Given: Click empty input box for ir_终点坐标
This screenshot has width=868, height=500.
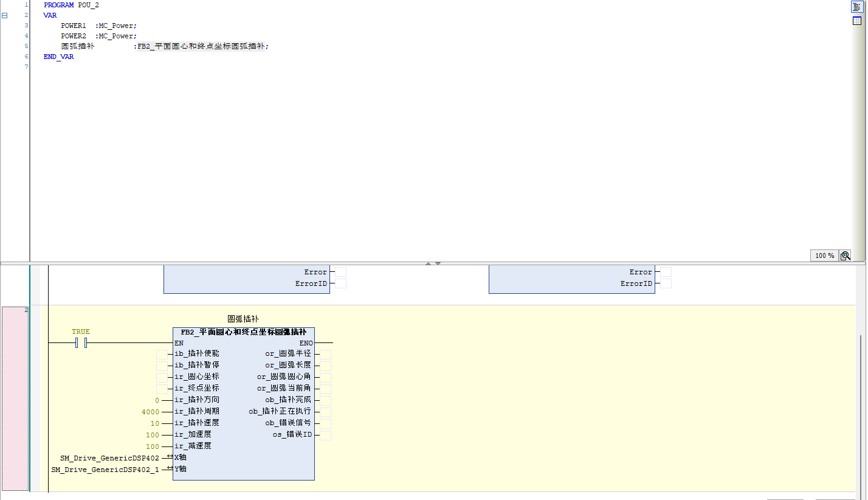Looking at the screenshot, I should point(162,389).
